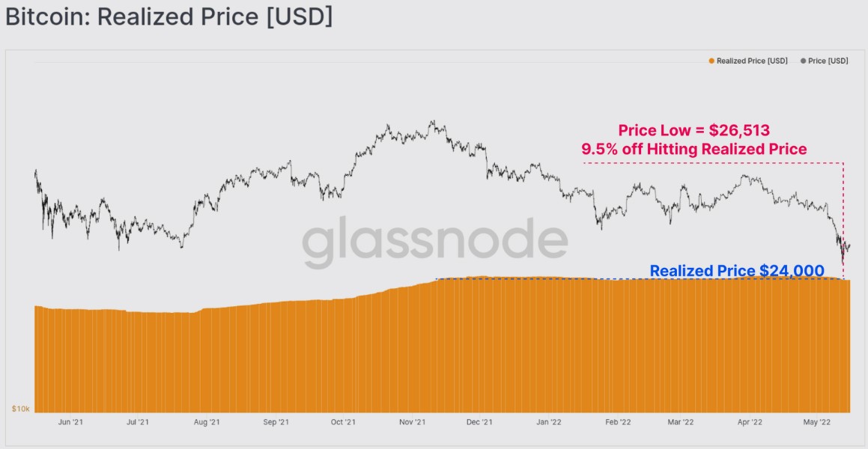The height and width of the screenshot is (449, 868).
Task: Click Dec '21 on the x-axis
Action: [x=479, y=423]
